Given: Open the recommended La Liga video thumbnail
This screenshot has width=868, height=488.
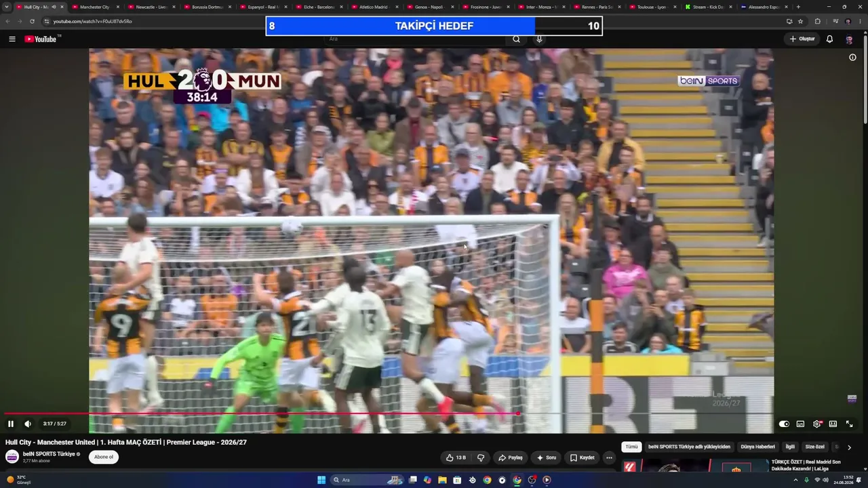Looking at the screenshot, I should point(696,466).
